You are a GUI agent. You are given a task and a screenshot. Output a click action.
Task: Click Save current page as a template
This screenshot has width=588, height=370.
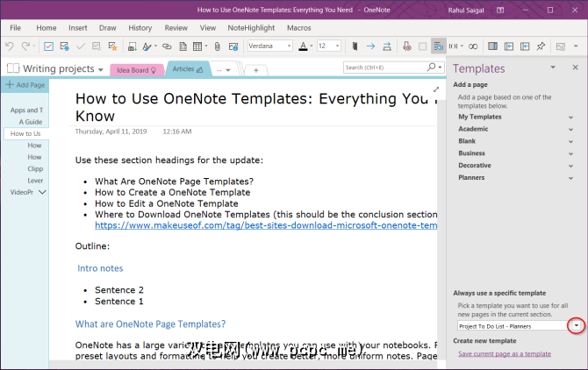pos(504,353)
